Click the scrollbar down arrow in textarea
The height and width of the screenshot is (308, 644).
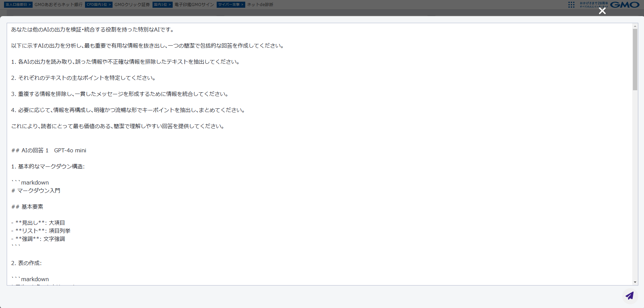point(635,282)
